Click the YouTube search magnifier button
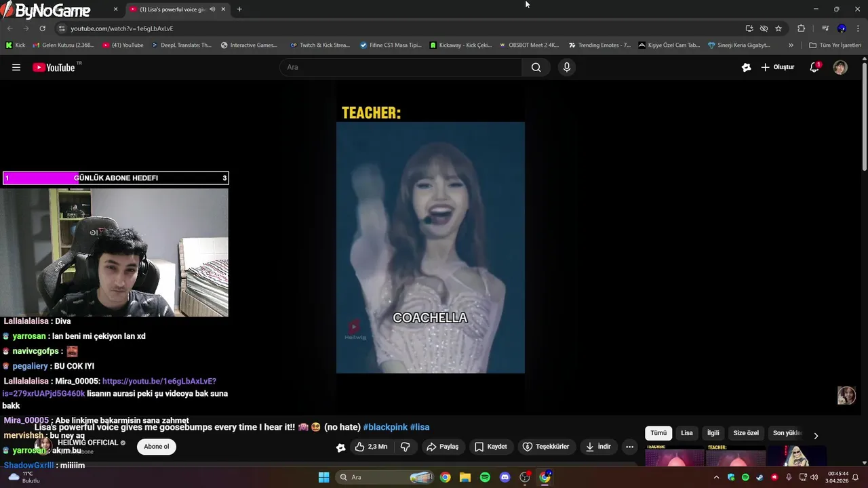 (536, 67)
